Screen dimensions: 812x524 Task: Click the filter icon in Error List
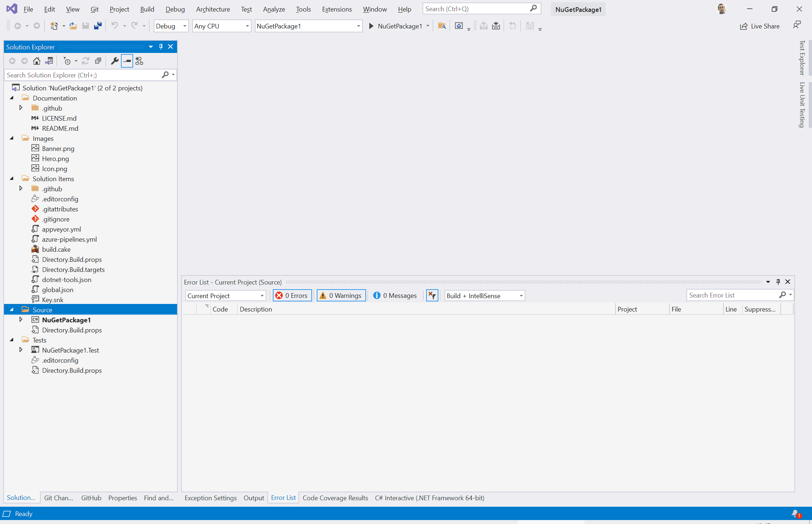pos(432,295)
